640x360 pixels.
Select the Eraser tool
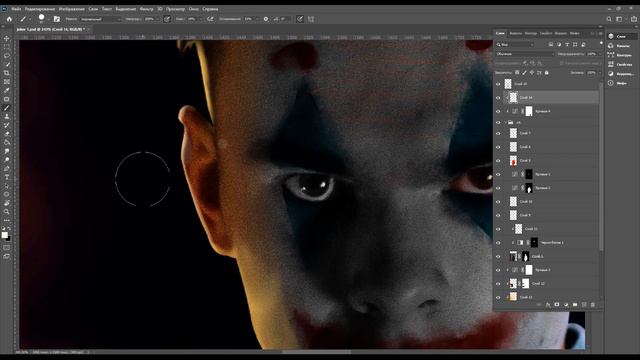click(x=7, y=134)
